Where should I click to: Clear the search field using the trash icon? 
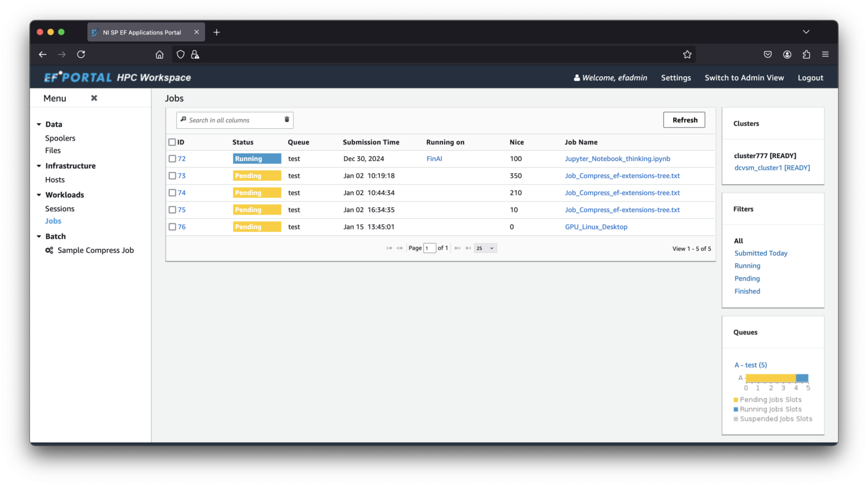[x=287, y=120]
